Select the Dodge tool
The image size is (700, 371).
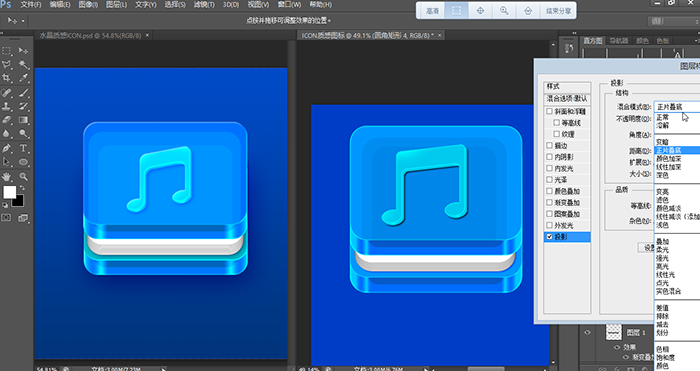click(23, 133)
